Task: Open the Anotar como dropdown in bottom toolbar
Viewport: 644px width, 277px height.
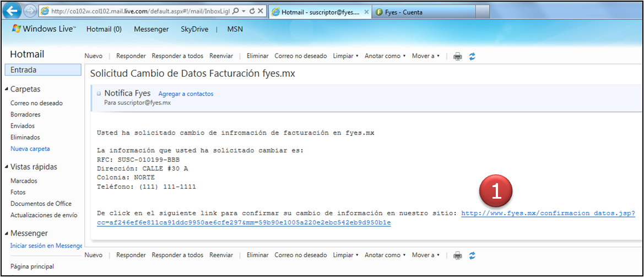Action: pyautogui.click(x=385, y=255)
